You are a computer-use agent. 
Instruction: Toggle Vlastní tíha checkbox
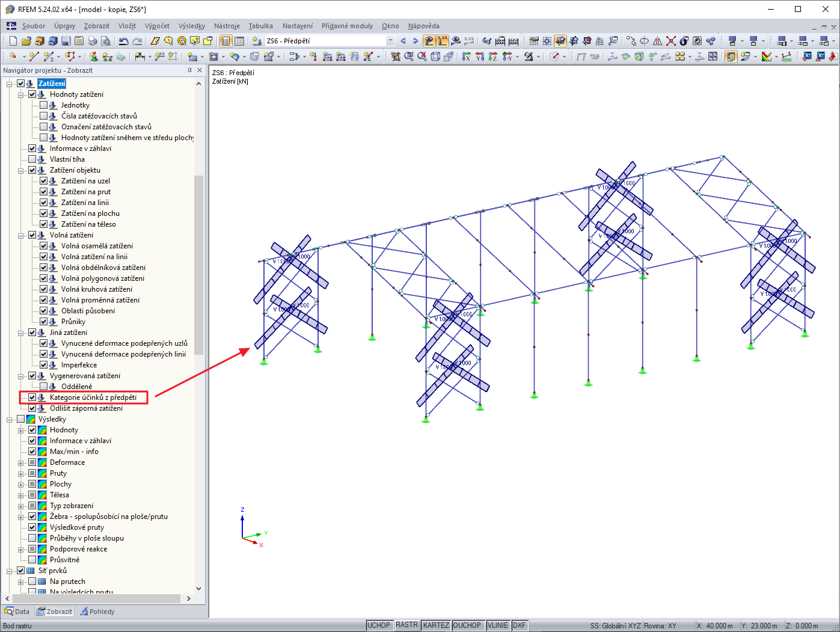tap(32, 159)
